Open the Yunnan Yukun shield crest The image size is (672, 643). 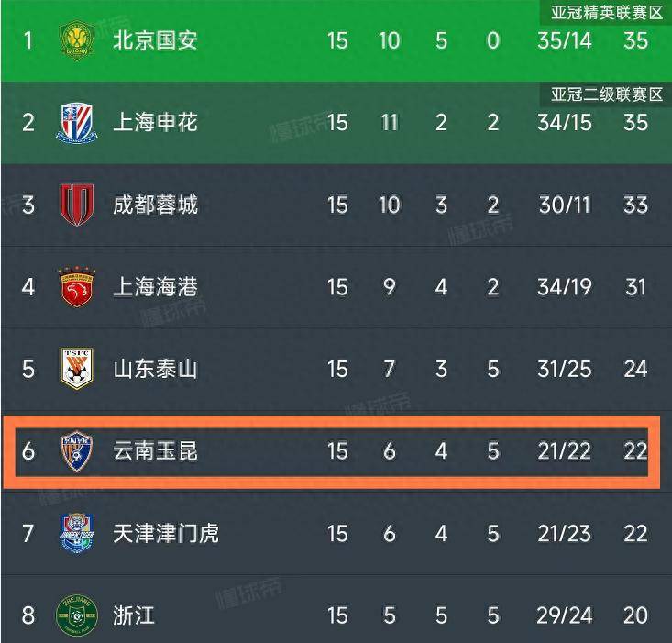point(77,451)
